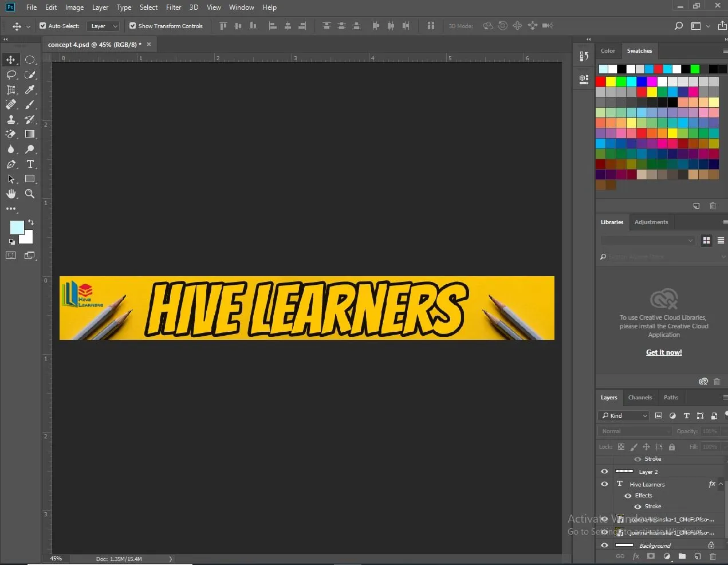Select the Zoom tool
The height and width of the screenshot is (565, 728).
(x=30, y=194)
